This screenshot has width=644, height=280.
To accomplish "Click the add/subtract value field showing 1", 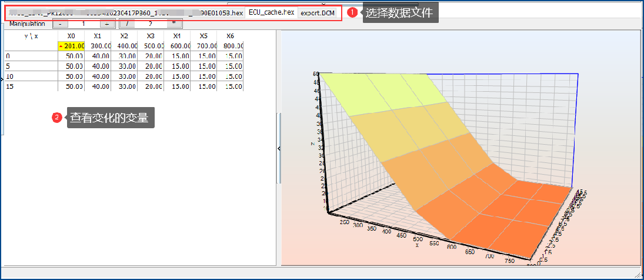I will [x=84, y=24].
